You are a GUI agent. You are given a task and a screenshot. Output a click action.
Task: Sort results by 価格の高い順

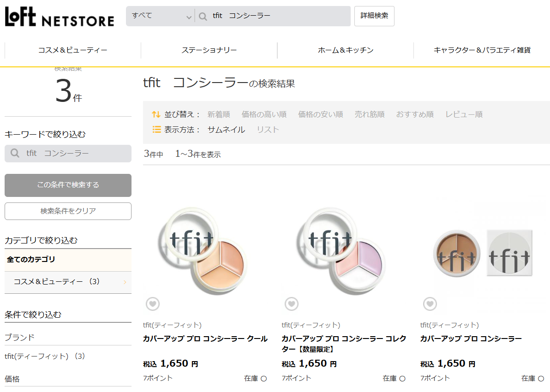pos(264,114)
